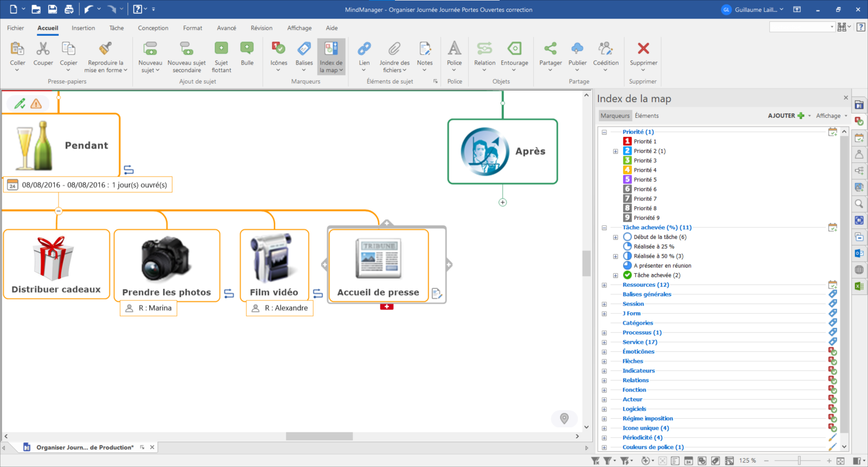The height and width of the screenshot is (467, 868).
Task: Select the Tâche achevée green checkmark marker
Action: [628, 275]
